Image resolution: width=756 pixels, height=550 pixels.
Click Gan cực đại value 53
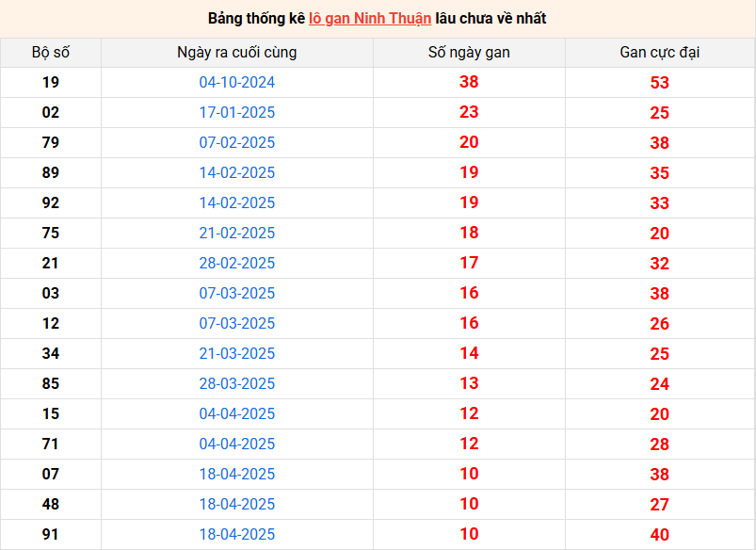coord(659,83)
